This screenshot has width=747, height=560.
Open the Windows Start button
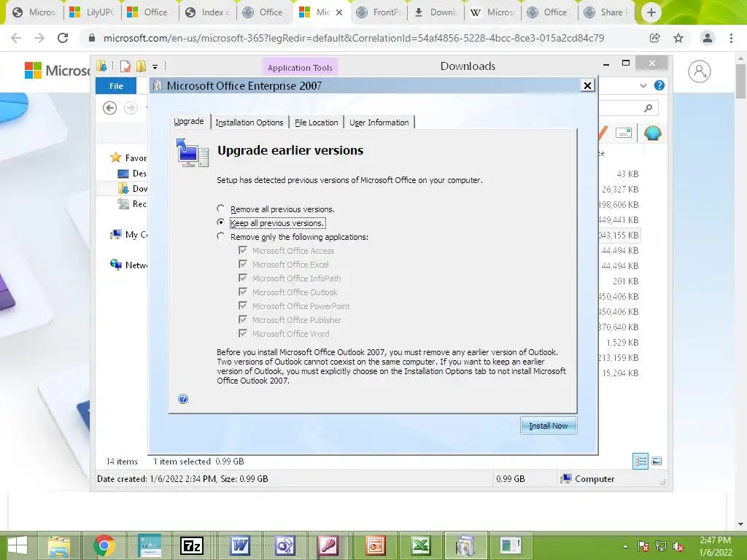click(x=18, y=545)
